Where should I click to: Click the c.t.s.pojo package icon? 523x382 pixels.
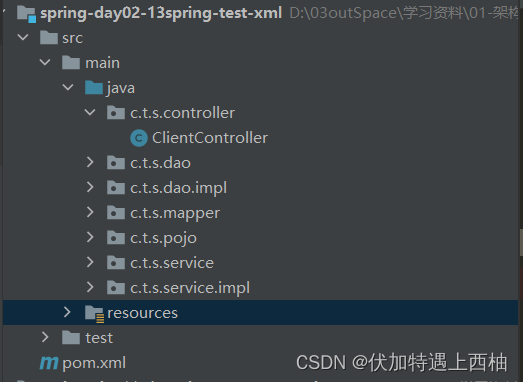click(116, 238)
